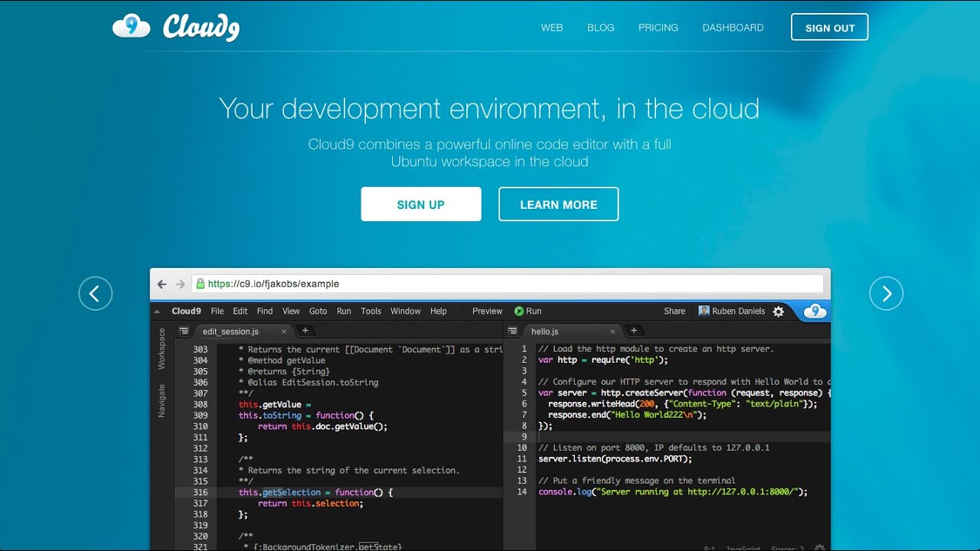Click the c9.io/fjakobs/example address bar
The height and width of the screenshot is (551, 980).
(x=508, y=284)
